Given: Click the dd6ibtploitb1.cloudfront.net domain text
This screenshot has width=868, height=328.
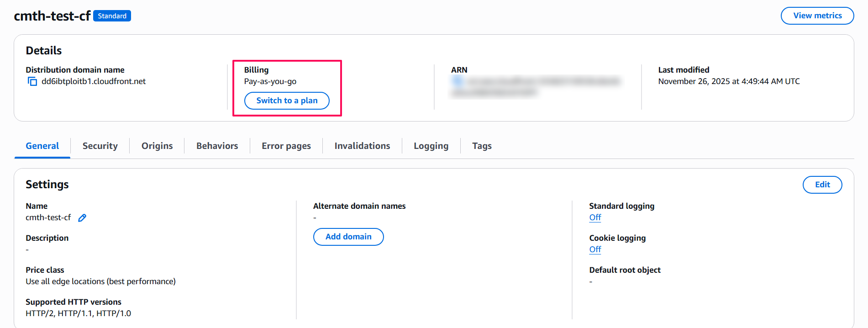Looking at the screenshot, I should click(x=94, y=81).
